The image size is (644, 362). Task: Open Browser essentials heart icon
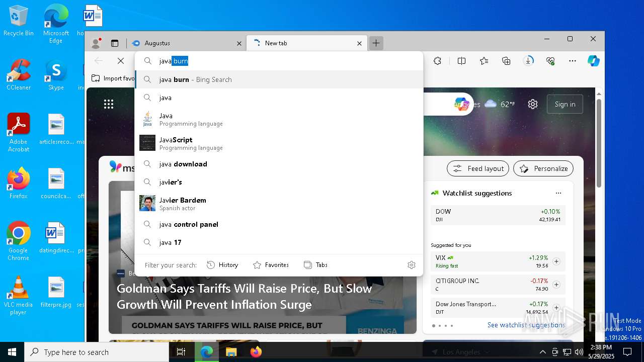pos(550,61)
